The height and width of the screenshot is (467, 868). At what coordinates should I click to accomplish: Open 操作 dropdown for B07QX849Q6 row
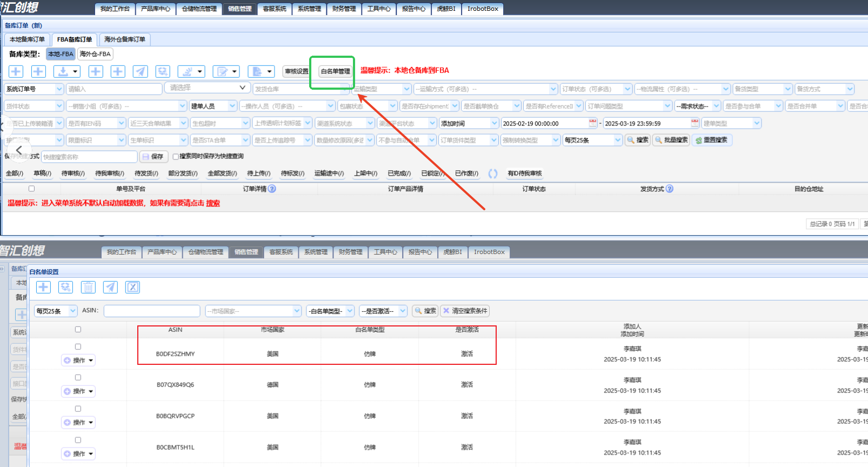click(78, 391)
